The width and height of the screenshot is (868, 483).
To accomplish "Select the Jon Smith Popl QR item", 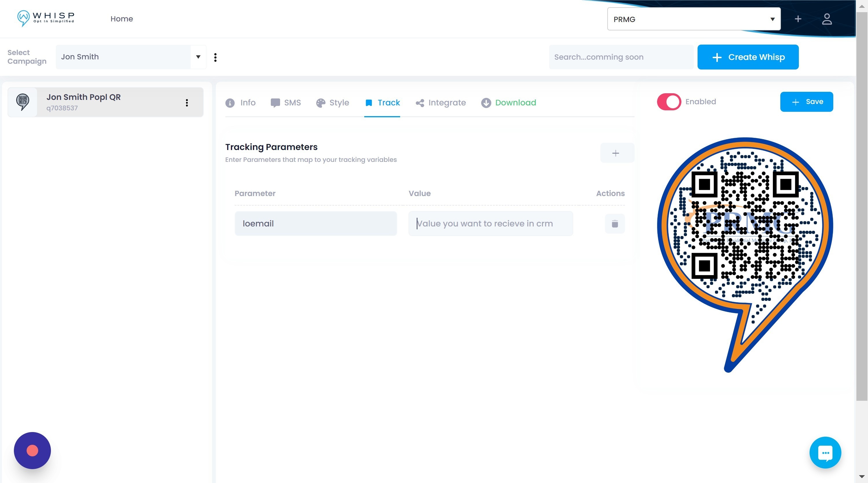I will 106,102.
